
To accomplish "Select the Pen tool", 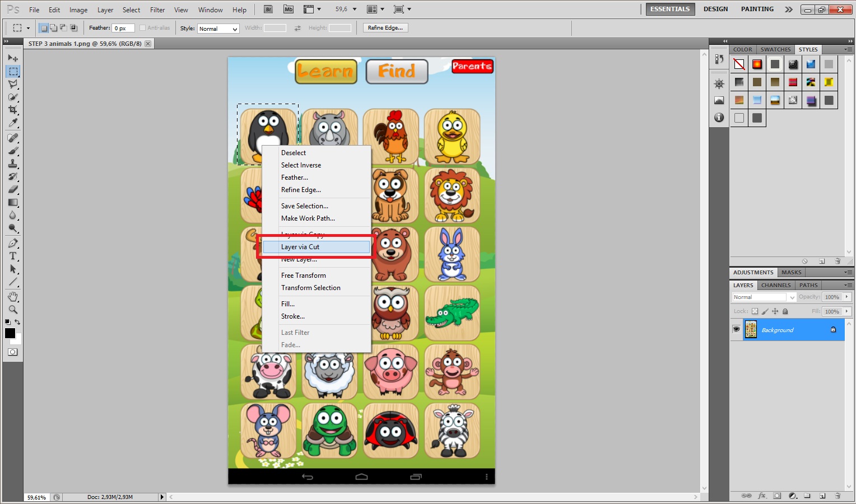I will [x=13, y=243].
